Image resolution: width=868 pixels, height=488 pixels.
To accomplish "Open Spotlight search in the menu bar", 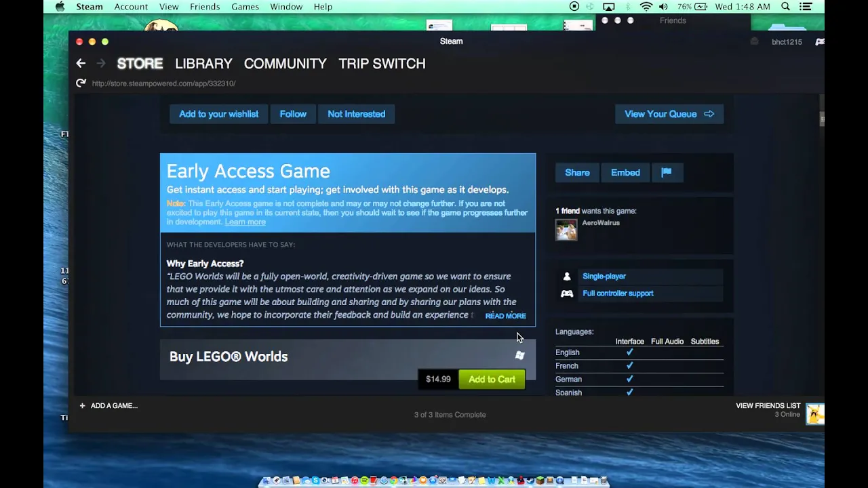I will (x=786, y=7).
